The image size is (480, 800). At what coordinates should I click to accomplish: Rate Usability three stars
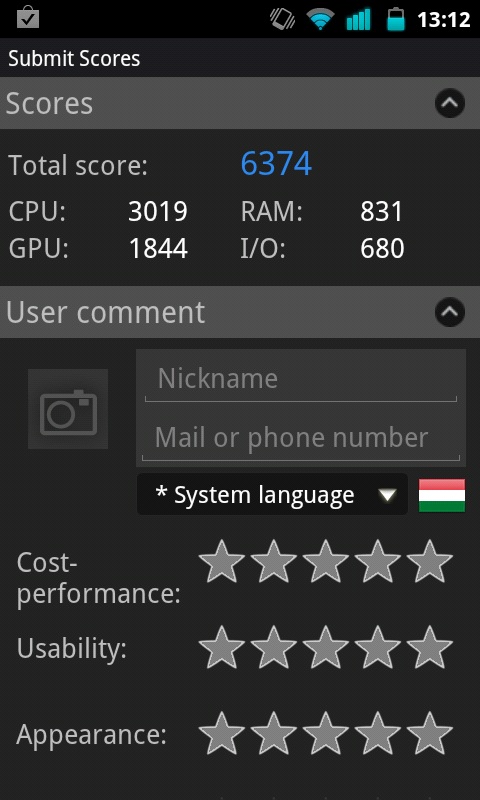click(x=325, y=648)
